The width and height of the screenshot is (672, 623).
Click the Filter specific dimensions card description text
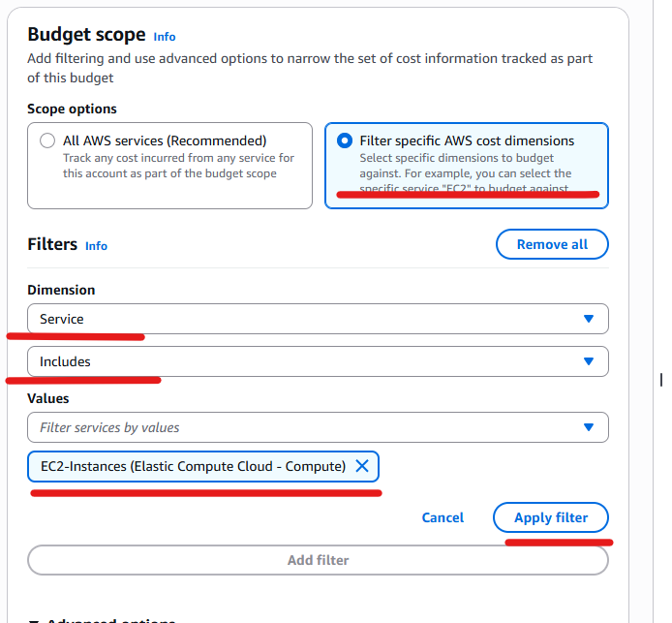click(466, 173)
